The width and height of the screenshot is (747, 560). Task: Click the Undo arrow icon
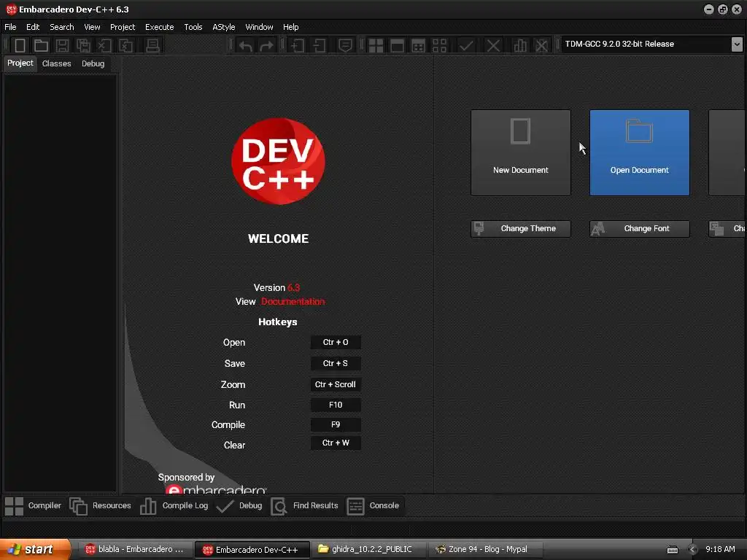[x=245, y=46]
